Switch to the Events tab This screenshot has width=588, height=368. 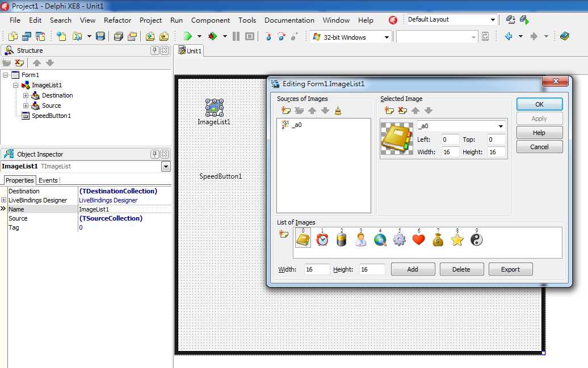coord(48,180)
